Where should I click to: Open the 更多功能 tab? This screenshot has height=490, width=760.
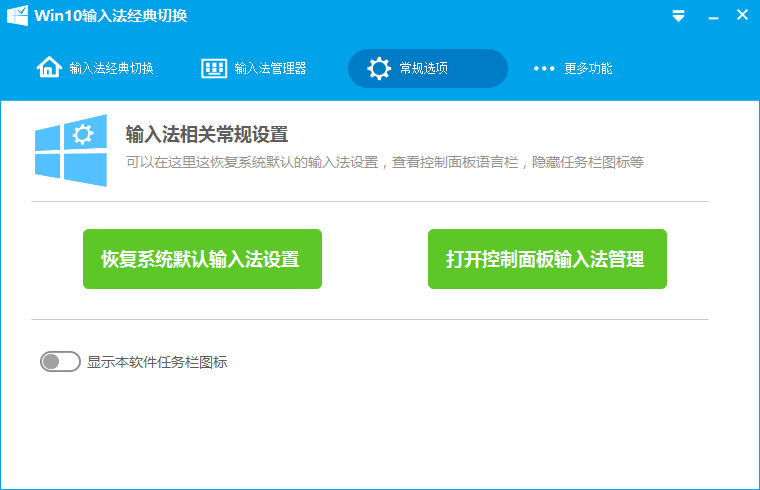[x=573, y=68]
